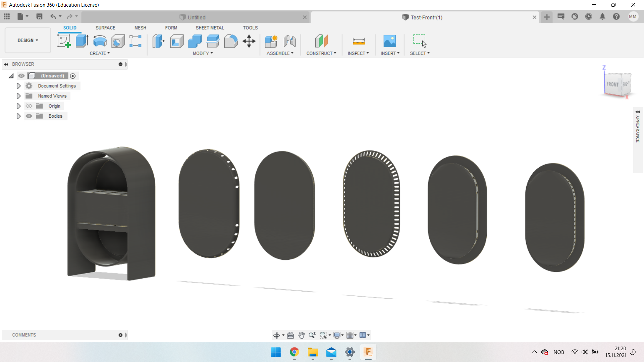Click the Move/Copy tool icon
This screenshot has width=644, height=362.
tap(249, 41)
